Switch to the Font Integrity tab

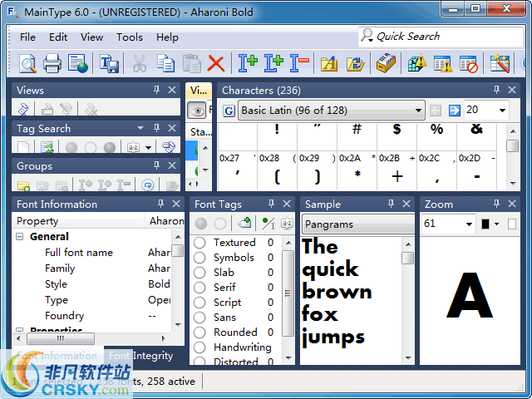tap(140, 355)
